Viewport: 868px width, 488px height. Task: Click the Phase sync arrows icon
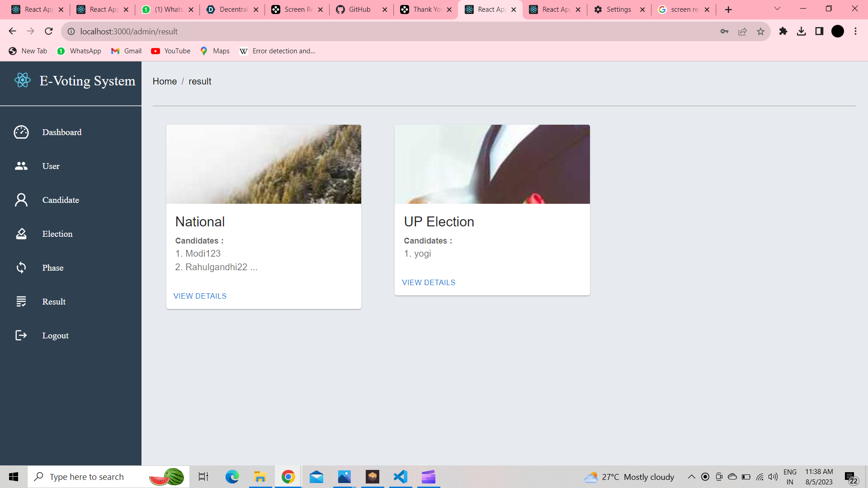[x=21, y=267]
